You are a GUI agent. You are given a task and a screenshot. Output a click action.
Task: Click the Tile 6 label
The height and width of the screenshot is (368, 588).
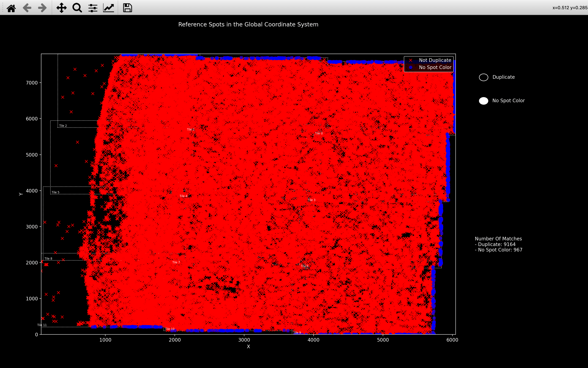[304, 266]
